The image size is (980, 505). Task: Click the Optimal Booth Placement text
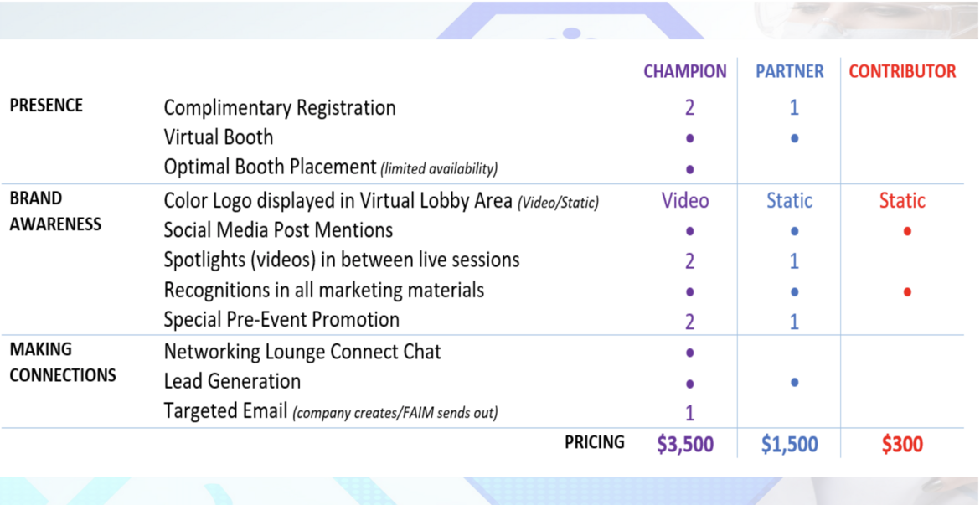tap(270, 167)
